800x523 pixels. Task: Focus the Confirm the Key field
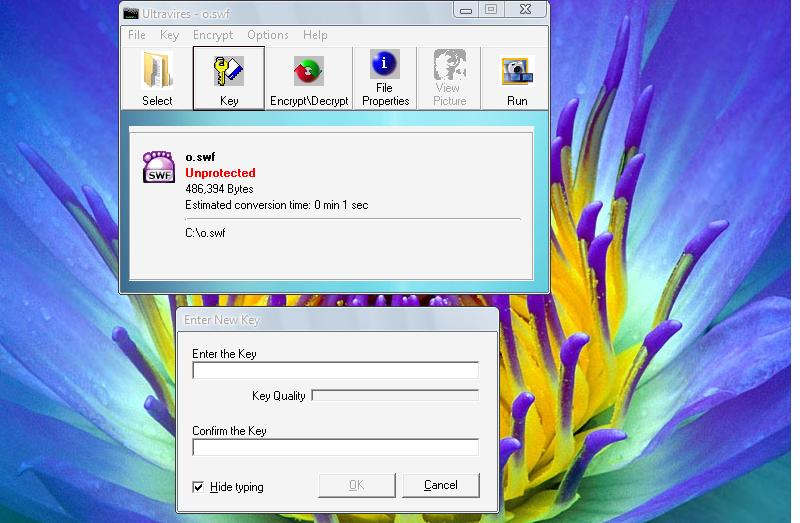point(335,447)
